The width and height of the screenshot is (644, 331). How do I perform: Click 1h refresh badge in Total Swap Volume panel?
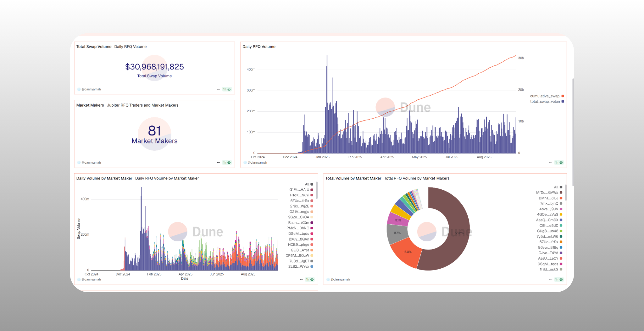click(x=227, y=89)
